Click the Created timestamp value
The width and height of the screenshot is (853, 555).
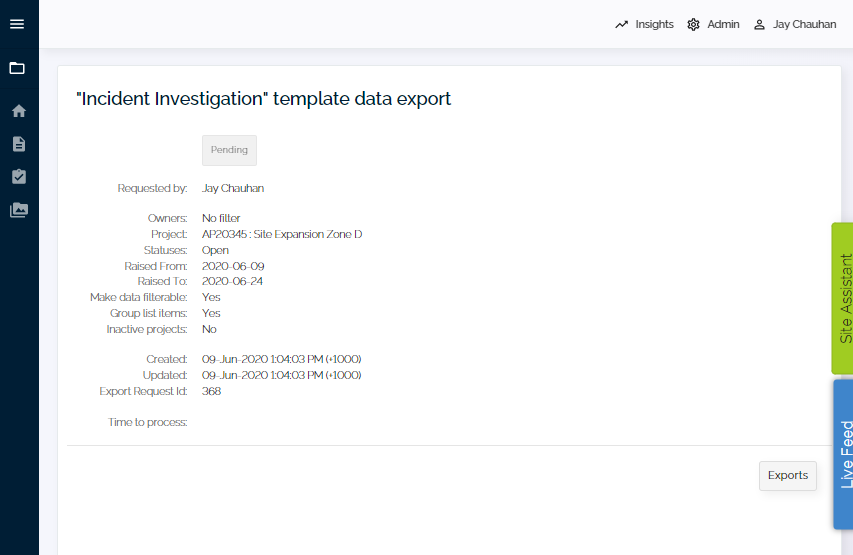click(282, 359)
